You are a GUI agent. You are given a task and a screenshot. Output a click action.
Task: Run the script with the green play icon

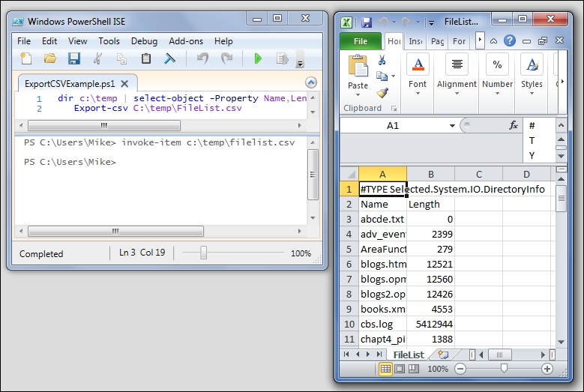click(x=258, y=58)
